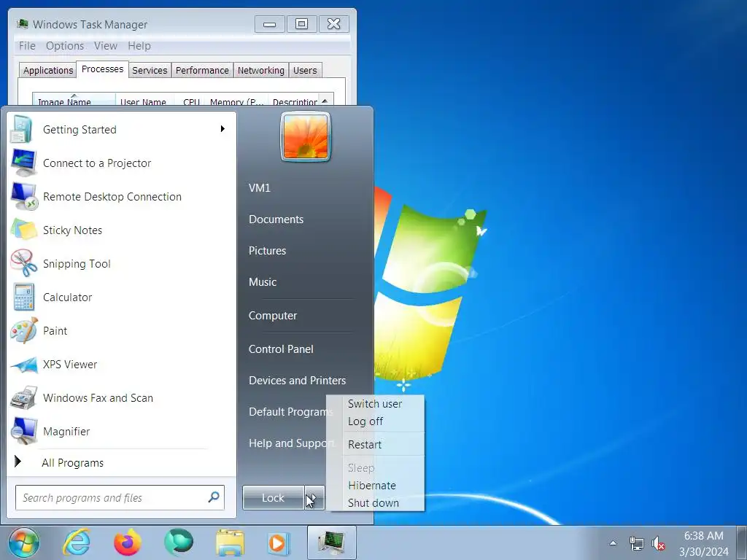Sort by User Name column header

[145, 99]
